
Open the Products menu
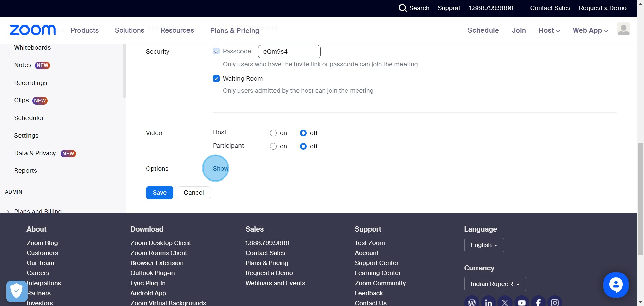click(85, 30)
